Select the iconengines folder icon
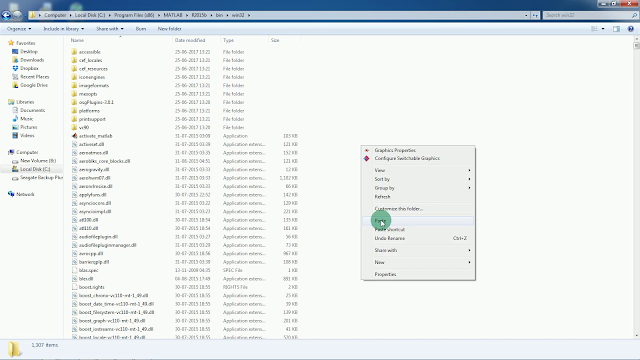 tap(74, 77)
